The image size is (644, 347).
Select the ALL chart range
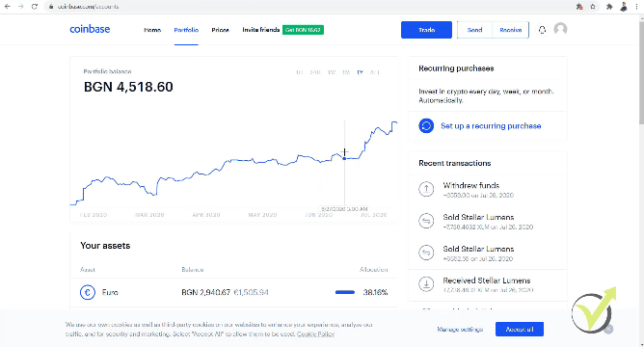[375, 72]
